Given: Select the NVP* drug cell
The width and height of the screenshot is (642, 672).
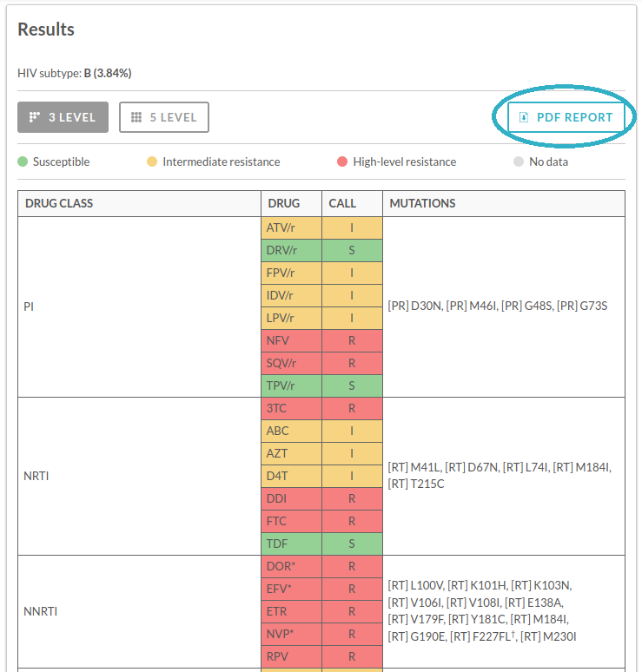Looking at the screenshot, I should point(291,634).
